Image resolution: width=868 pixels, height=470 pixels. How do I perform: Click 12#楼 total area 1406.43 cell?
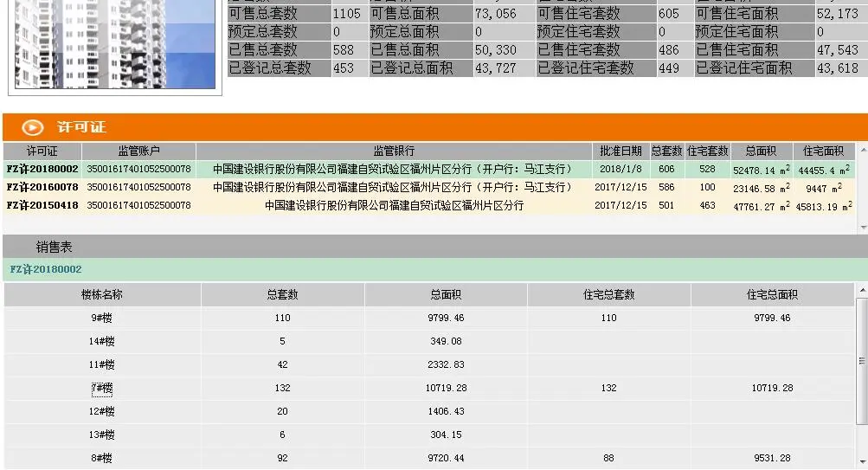pos(446,411)
